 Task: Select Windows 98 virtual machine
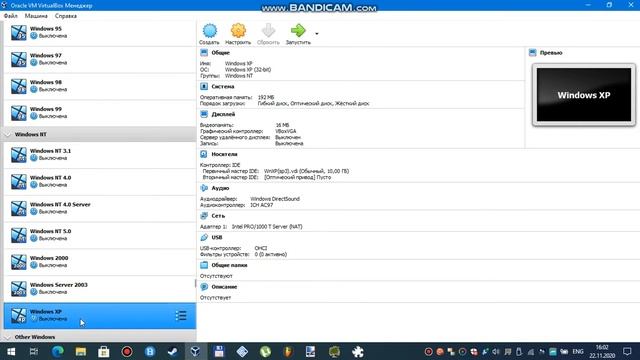[100, 87]
